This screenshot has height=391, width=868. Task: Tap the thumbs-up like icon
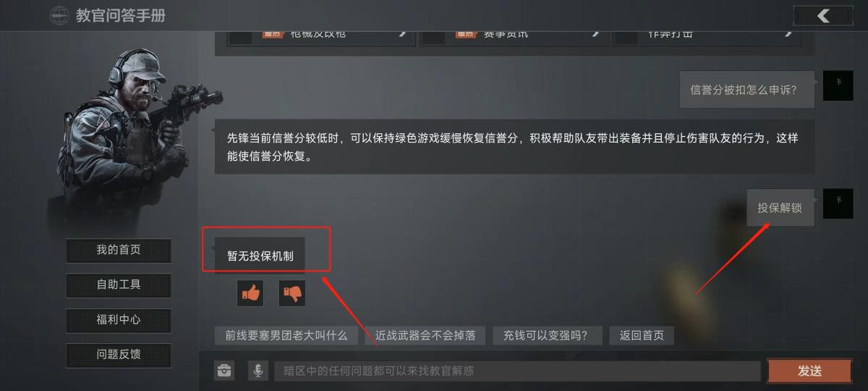[250, 293]
